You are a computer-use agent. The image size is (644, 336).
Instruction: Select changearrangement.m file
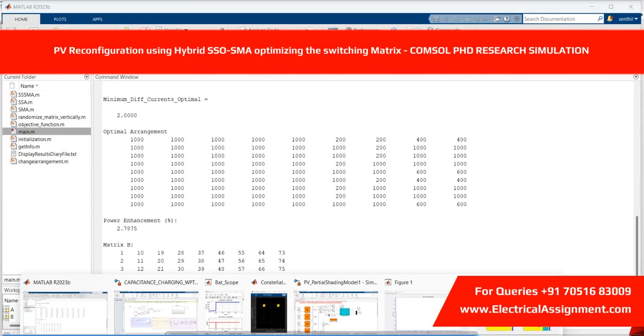43,161
